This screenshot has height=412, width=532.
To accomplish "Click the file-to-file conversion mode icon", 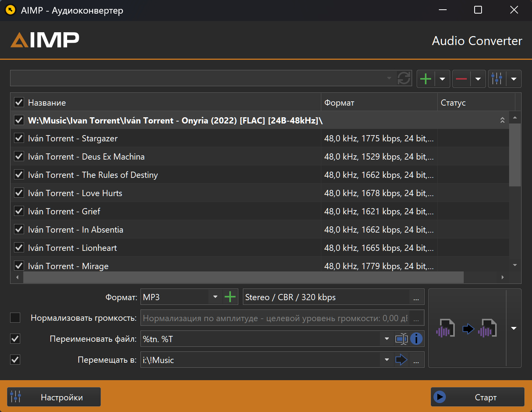I will (x=467, y=329).
